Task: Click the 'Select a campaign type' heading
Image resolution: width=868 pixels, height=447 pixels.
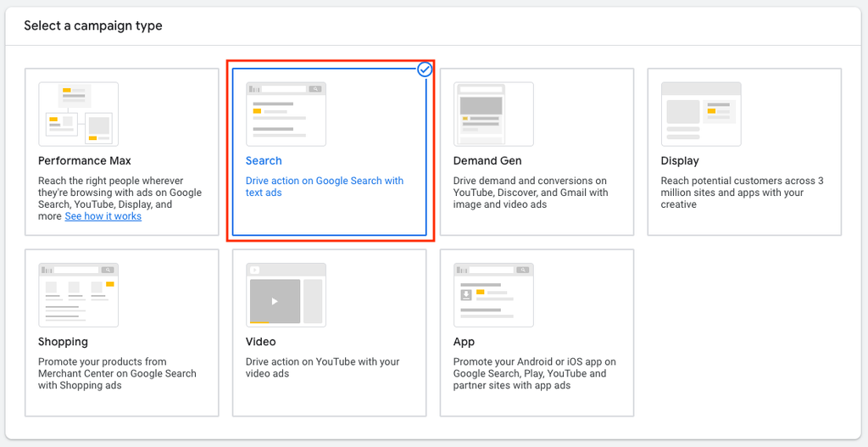Action: [93, 25]
